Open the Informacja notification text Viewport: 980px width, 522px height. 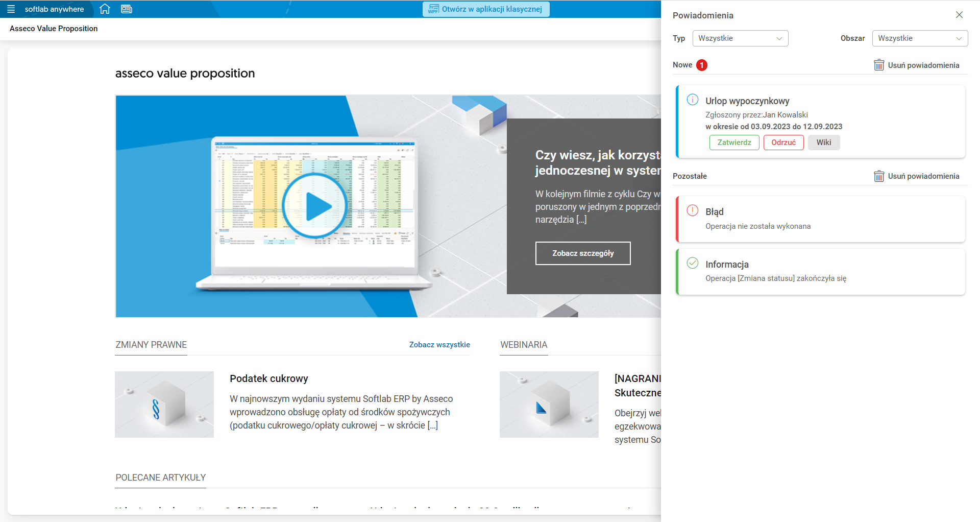click(776, 278)
